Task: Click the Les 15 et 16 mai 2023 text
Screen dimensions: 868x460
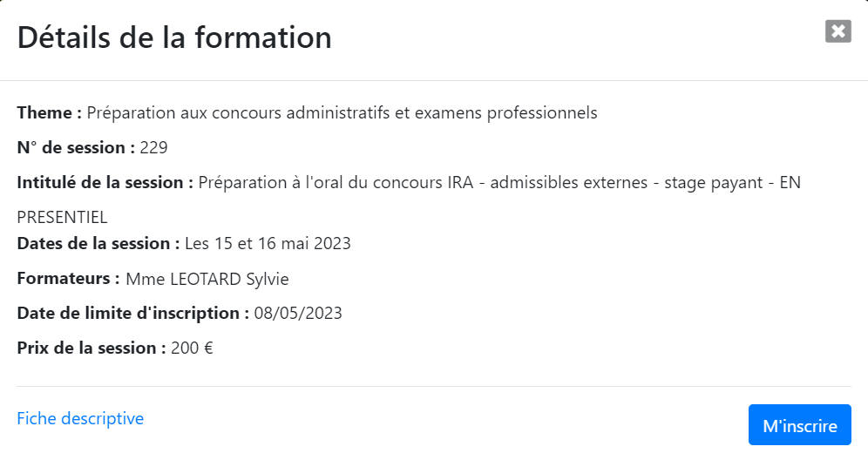Action: click(x=268, y=244)
